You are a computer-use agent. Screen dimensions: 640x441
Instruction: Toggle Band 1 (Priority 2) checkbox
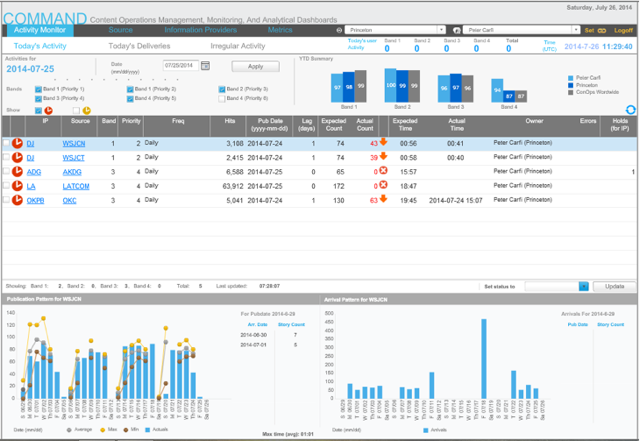click(x=130, y=89)
